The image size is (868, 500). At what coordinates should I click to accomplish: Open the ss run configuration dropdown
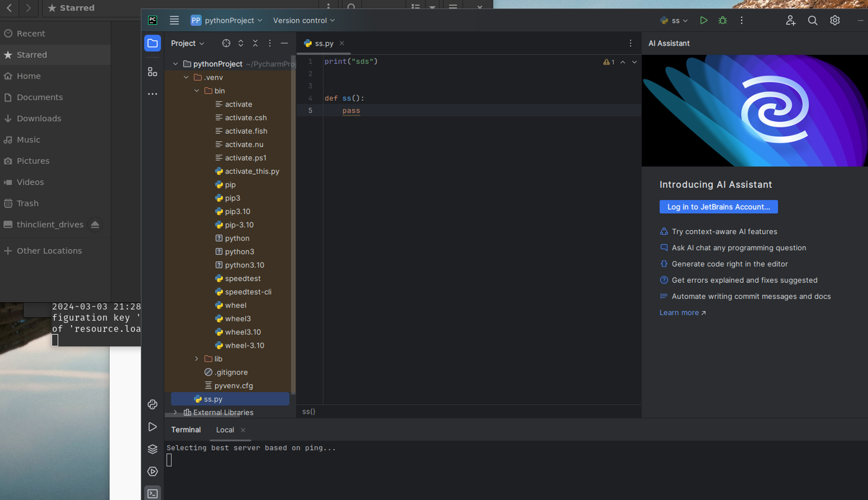pos(675,21)
